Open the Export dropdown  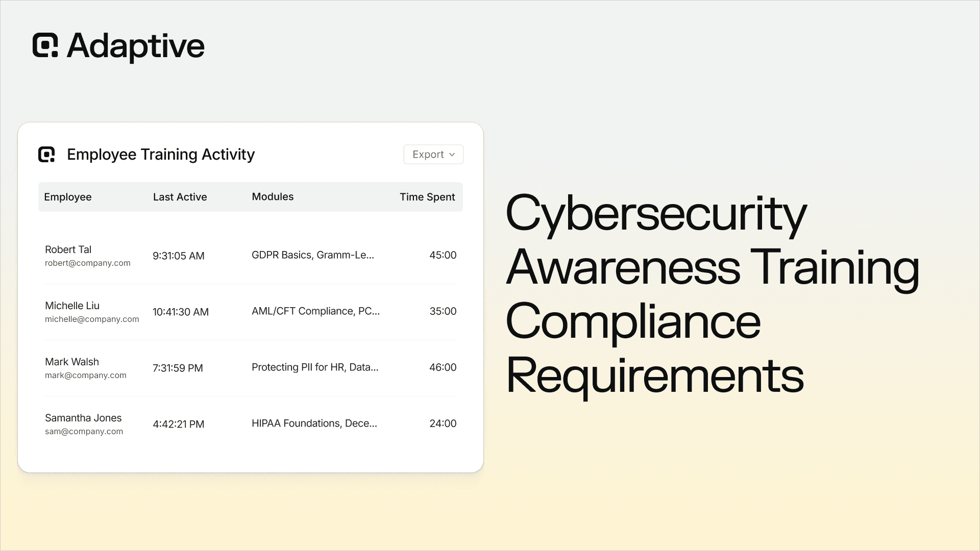click(433, 155)
